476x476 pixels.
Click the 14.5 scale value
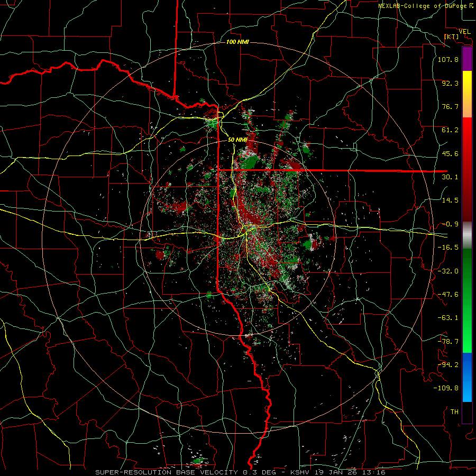[450, 200]
